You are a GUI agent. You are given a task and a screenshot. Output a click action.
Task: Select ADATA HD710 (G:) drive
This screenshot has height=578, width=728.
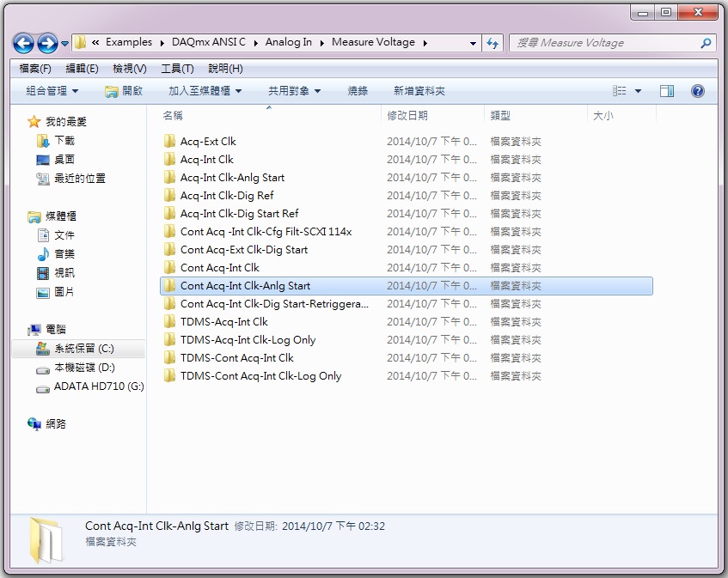pyautogui.click(x=99, y=386)
